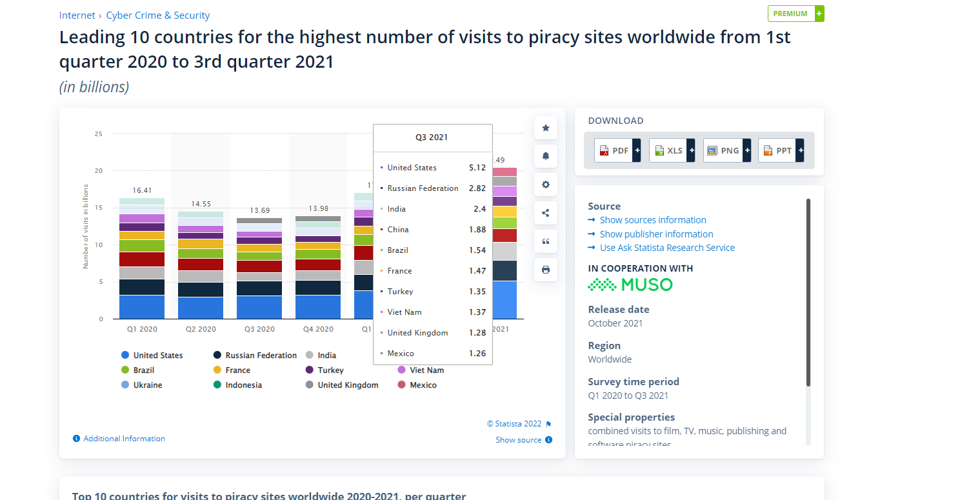This screenshot has width=980, height=500.
Task: Toggle Ukraine legend item
Action: coord(142,385)
